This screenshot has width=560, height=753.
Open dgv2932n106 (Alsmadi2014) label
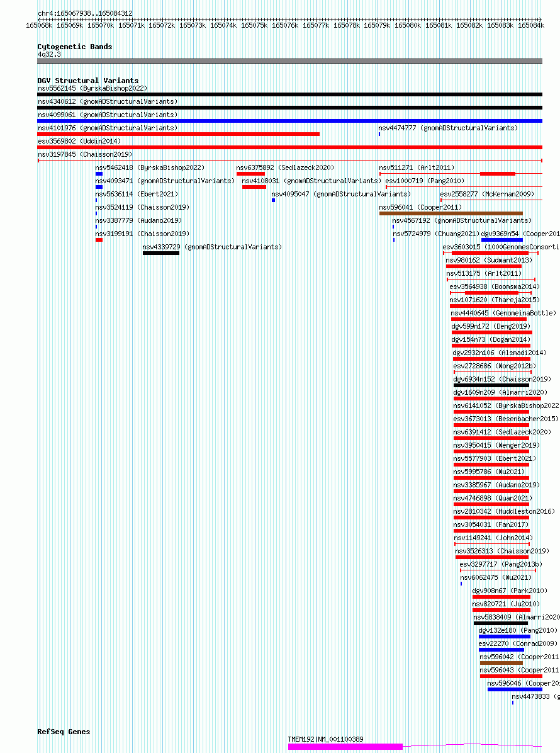click(500, 353)
